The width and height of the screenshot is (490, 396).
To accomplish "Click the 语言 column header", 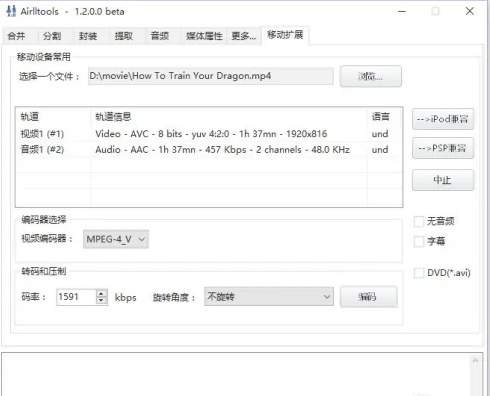I will 384,117.
